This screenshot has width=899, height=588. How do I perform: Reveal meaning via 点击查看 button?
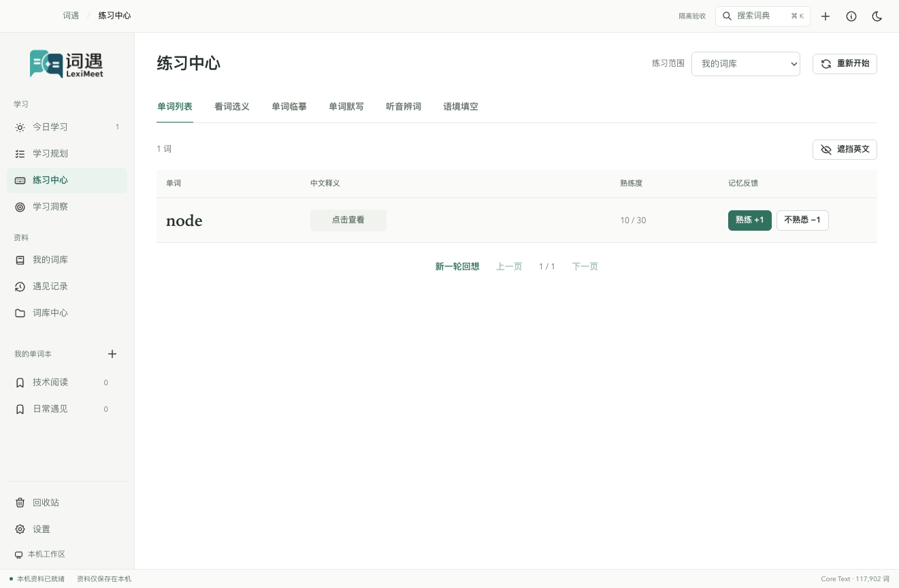pyautogui.click(x=348, y=220)
